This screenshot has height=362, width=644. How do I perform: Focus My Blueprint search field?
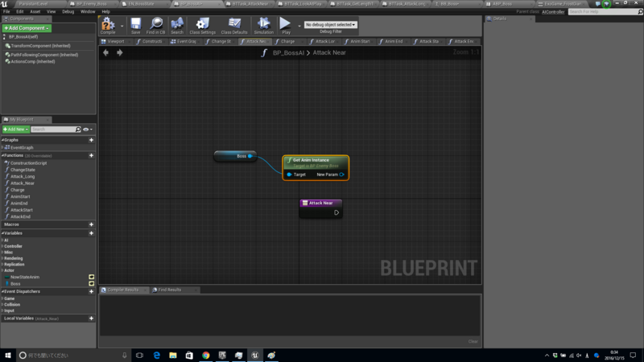click(x=56, y=130)
